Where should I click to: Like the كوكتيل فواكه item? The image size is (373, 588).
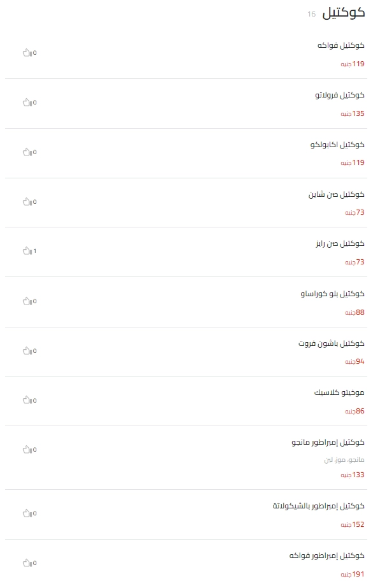click(x=27, y=53)
